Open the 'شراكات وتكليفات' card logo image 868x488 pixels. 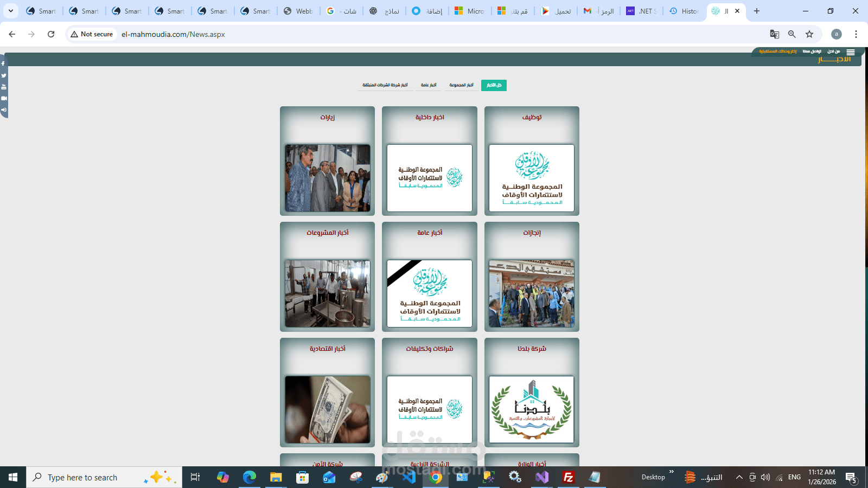pos(430,409)
